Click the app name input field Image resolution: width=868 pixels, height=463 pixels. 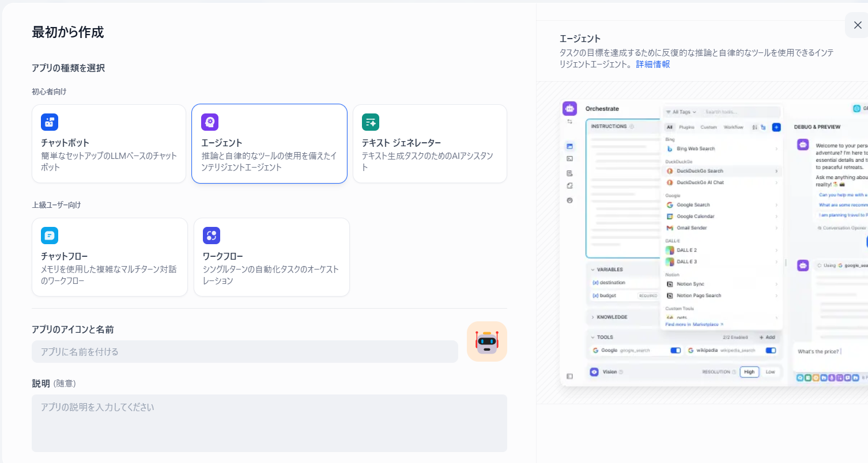tap(244, 352)
